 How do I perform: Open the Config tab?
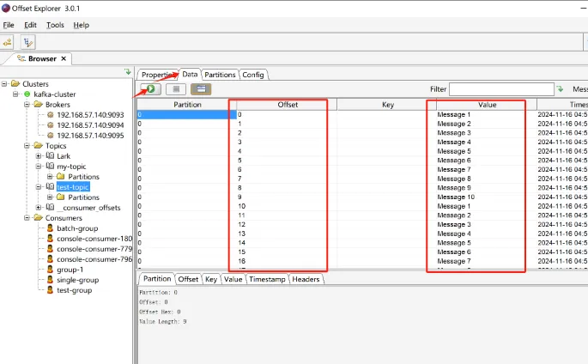[x=253, y=75]
